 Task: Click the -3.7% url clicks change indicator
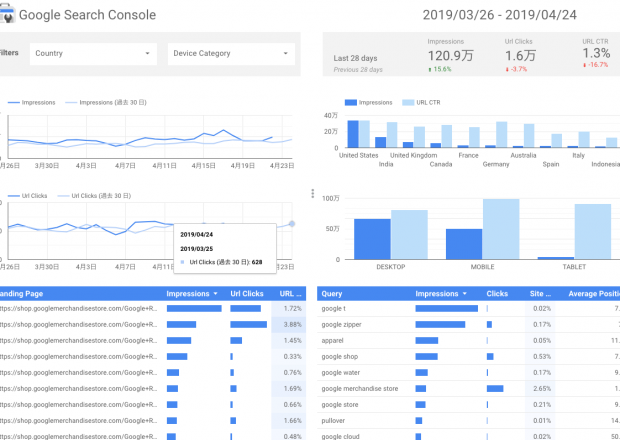516,69
